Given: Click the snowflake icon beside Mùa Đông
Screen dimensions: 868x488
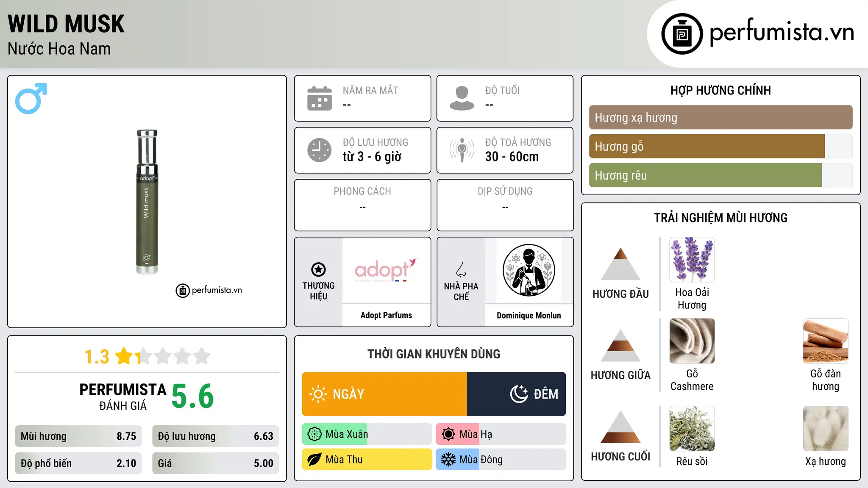Looking at the screenshot, I should pos(448,460).
